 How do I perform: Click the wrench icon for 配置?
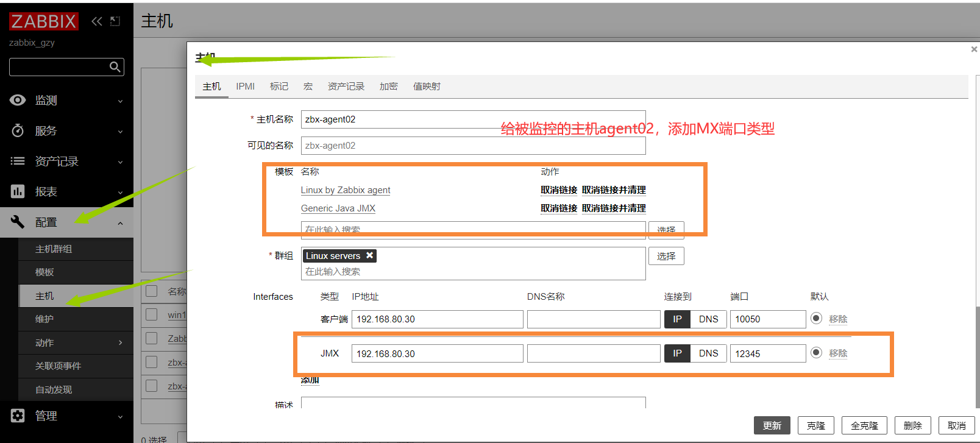tap(18, 222)
